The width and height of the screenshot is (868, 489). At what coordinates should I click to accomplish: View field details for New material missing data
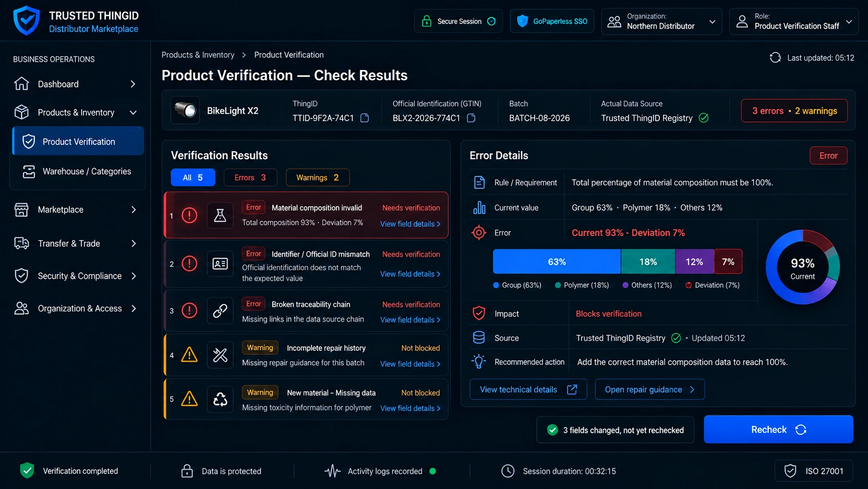(x=410, y=408)
